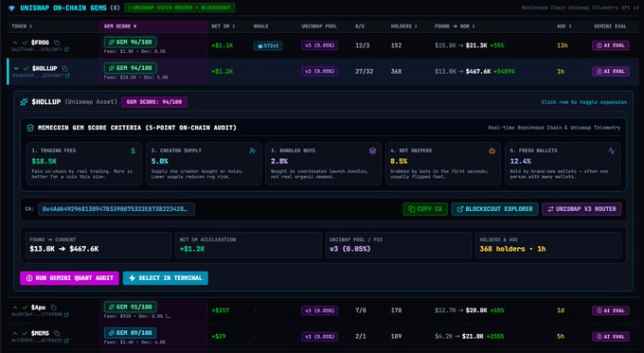The width and height of the screenshot is (644, 353).
Task: Click the GEM SCORE: 94/100 pill
Action: click(154, 102)
